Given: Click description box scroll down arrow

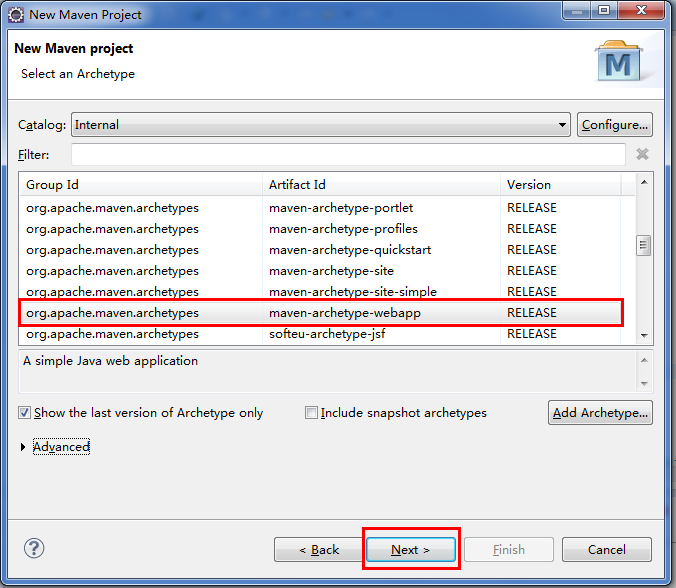Looking at the screenshot, I should click(x=644, y=383).
